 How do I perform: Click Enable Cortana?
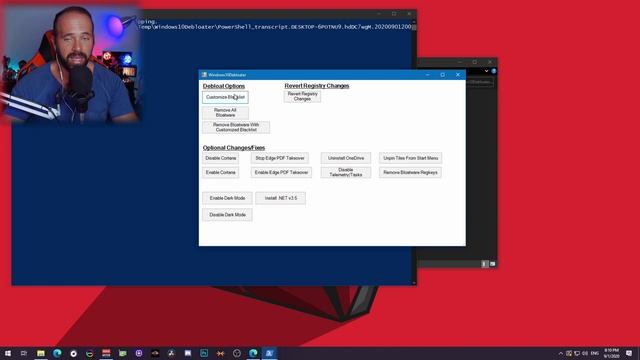(x=220, y=172)
